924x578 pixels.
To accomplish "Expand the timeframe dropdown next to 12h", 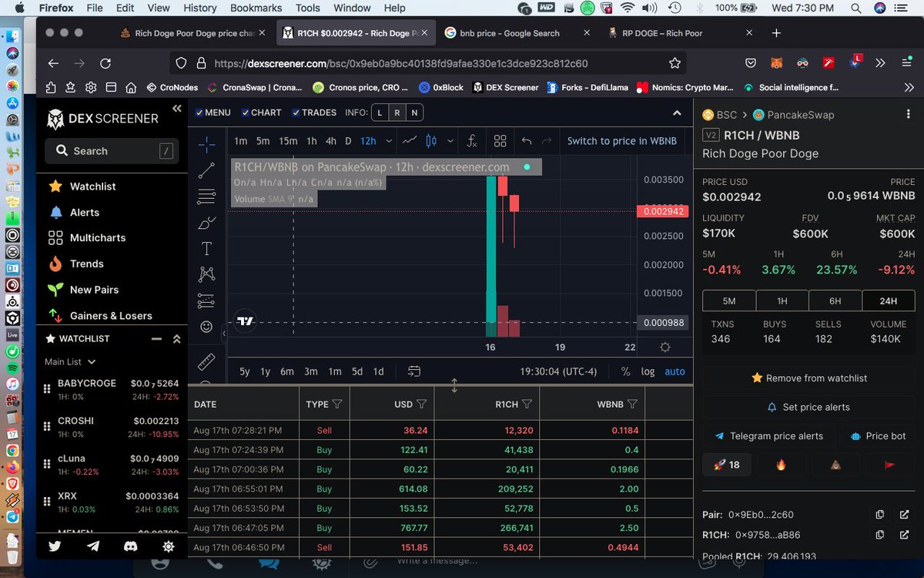I will click(388, 141).
